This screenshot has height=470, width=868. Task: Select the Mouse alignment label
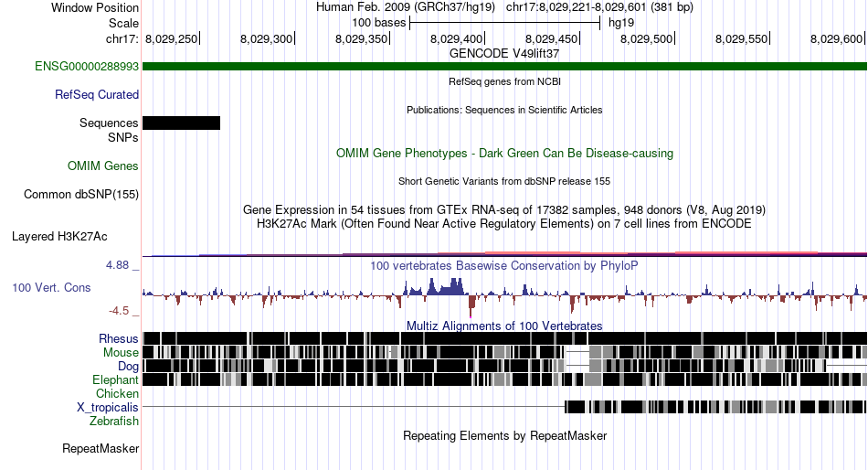[121, 353]
